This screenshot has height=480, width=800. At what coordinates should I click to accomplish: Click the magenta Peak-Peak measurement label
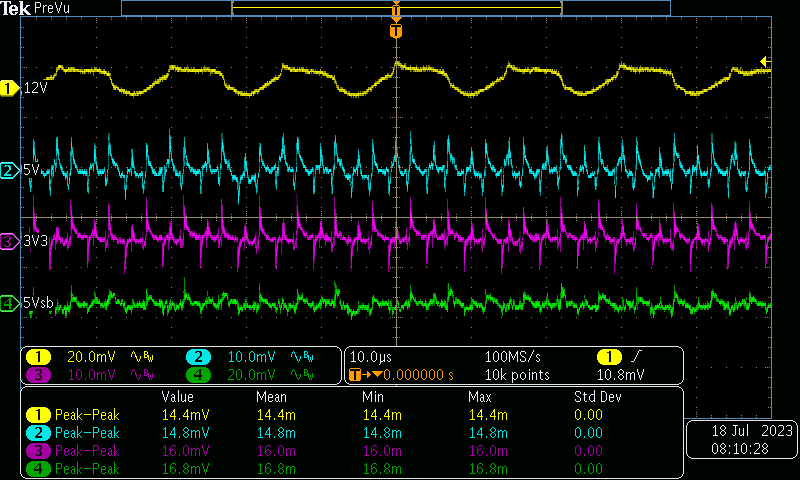(87, 451)
